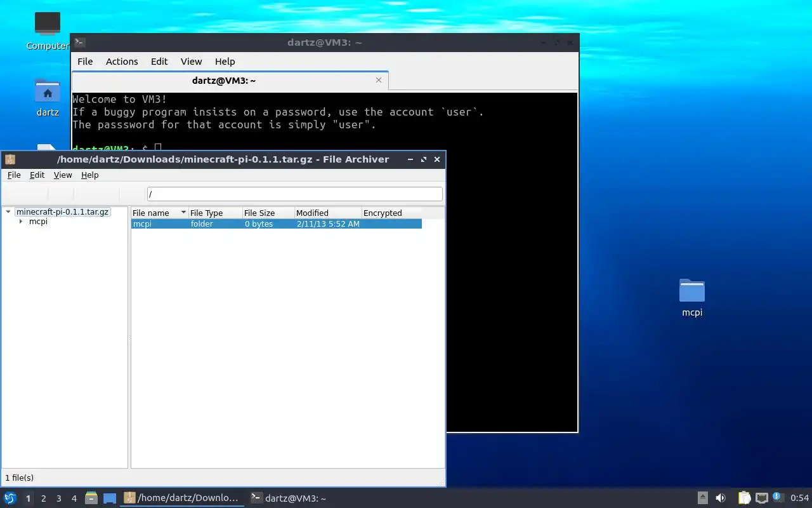This screenshot has width=812, height=508.
Task: Minimize the File Archiver window
Action: click(x=410, y=159)
